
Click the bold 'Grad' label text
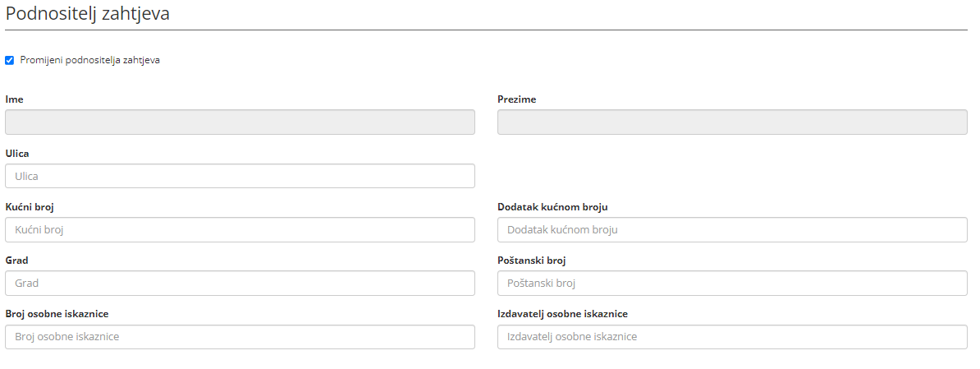(17, 261)
